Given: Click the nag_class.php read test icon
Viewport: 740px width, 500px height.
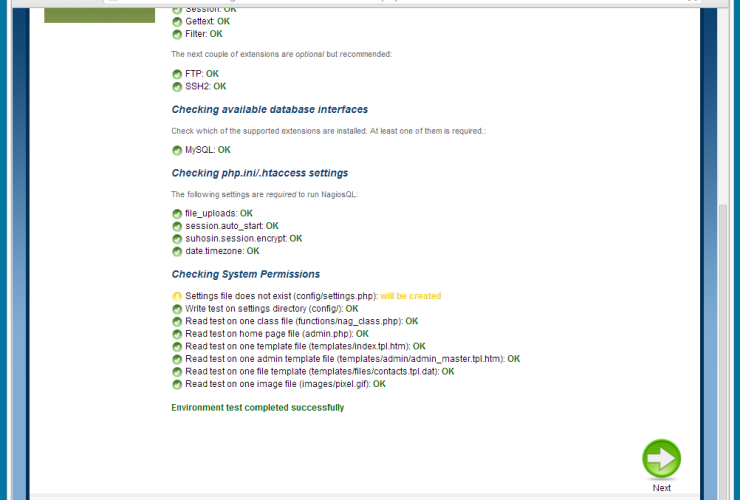Looking at the screenshot, I should pyautogui.click(x=177, y=322).
